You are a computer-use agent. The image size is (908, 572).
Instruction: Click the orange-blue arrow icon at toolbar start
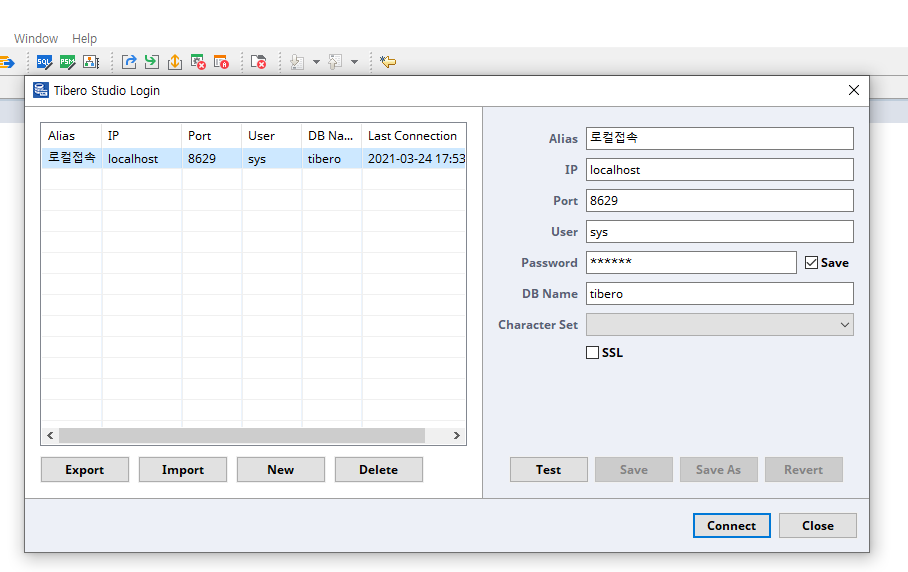(x=7, y=62)
